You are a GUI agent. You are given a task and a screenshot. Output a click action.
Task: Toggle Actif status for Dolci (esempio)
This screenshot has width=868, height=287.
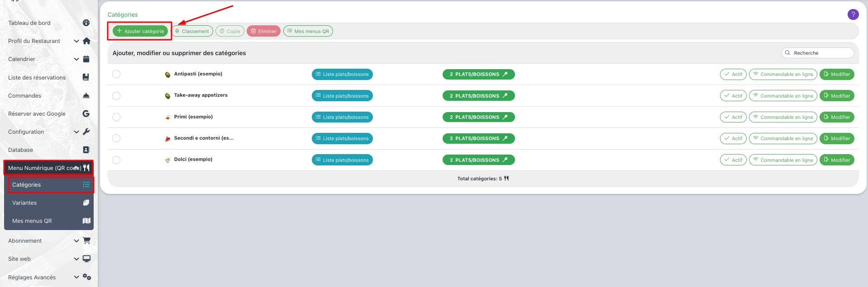coord(733,160)
